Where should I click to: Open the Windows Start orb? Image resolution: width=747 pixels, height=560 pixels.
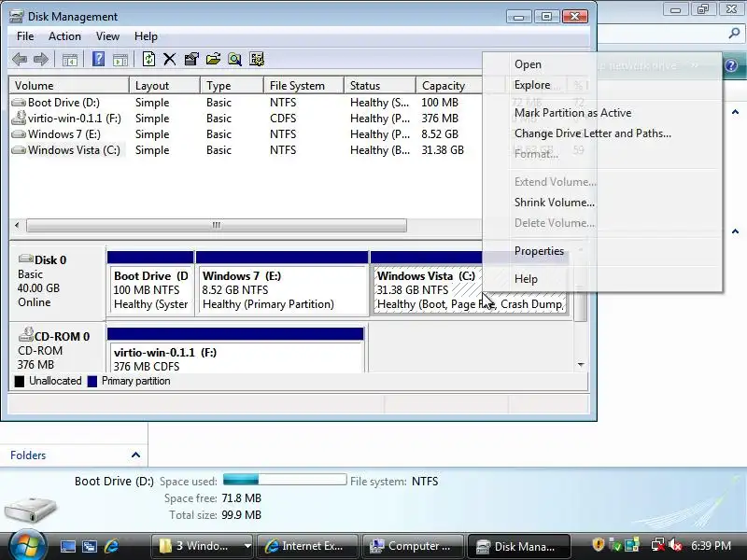tap(27, 545)
